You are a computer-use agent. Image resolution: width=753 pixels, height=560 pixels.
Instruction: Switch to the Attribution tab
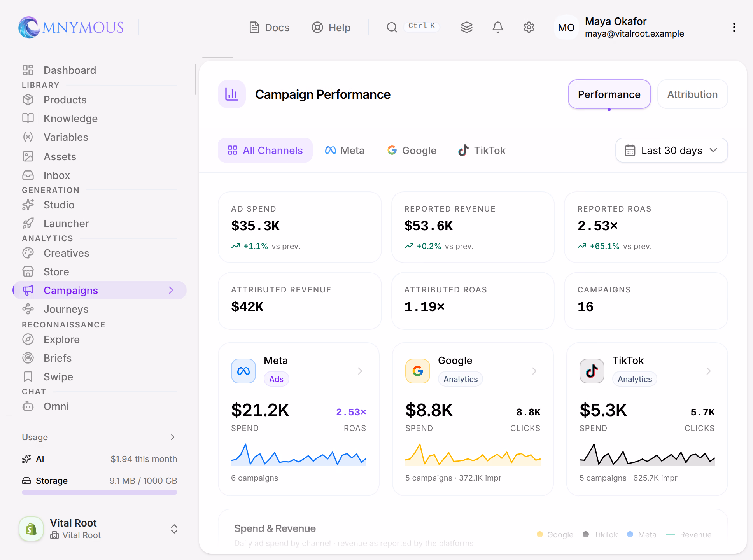click(692, 94)
